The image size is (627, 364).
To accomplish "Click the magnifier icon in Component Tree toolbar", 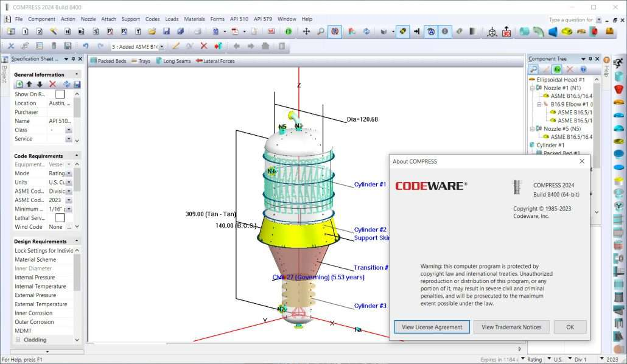I will (533, 69).
